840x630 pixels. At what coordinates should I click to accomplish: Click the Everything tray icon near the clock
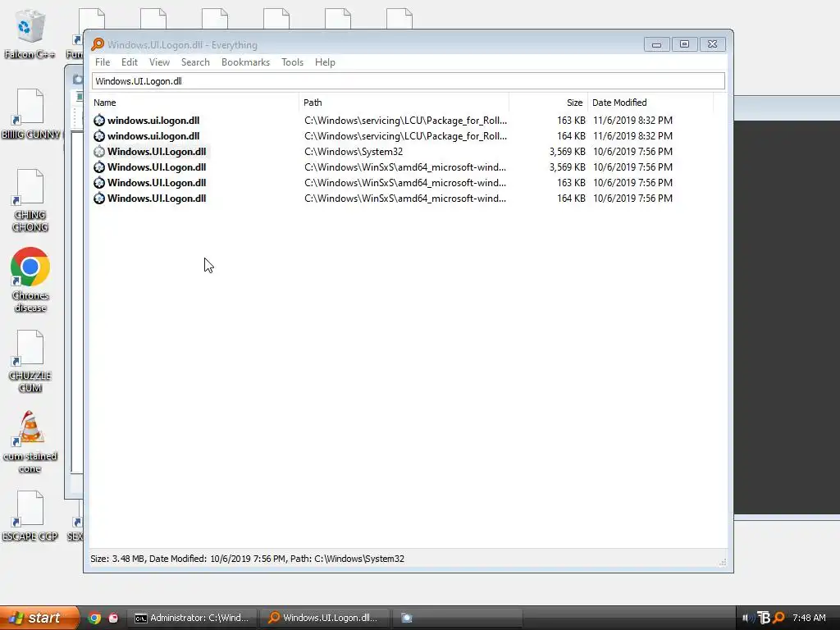coord(779,618)
